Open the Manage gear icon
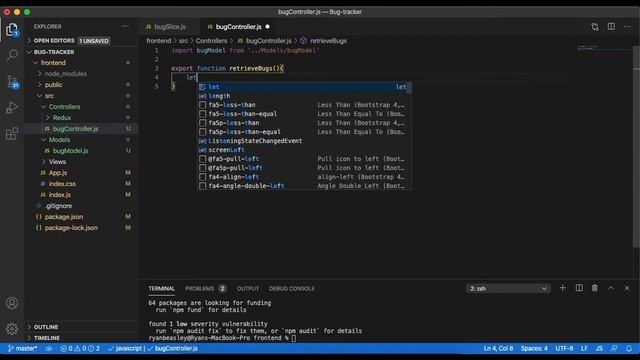Screen dimensions: 640x360 coord(12,329)
